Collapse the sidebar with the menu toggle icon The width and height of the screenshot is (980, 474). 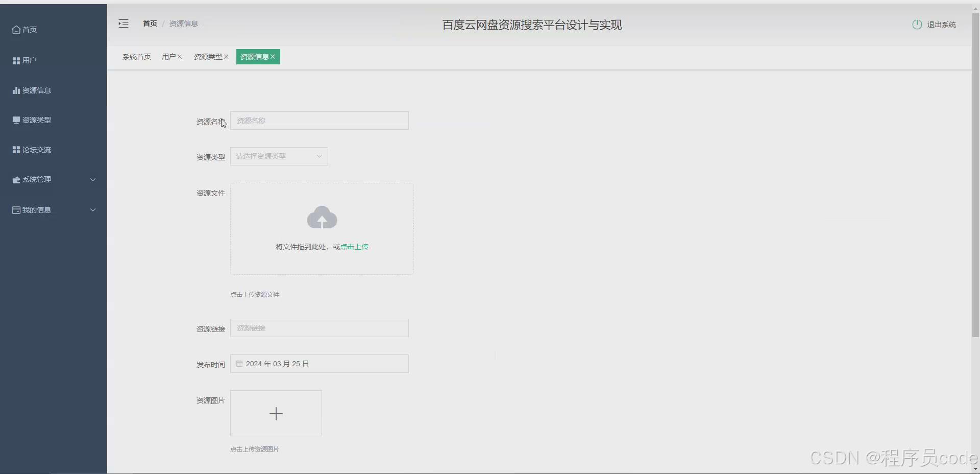(124, 23)
